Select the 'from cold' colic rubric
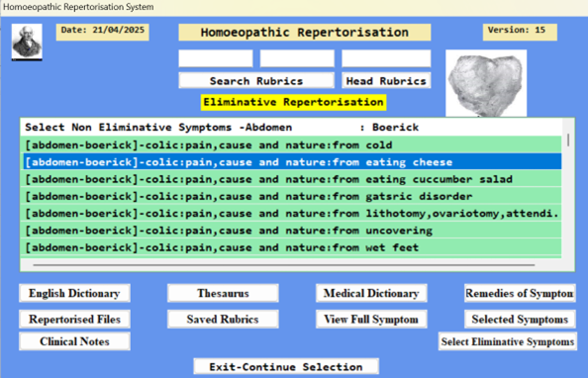 click(292, 145)
